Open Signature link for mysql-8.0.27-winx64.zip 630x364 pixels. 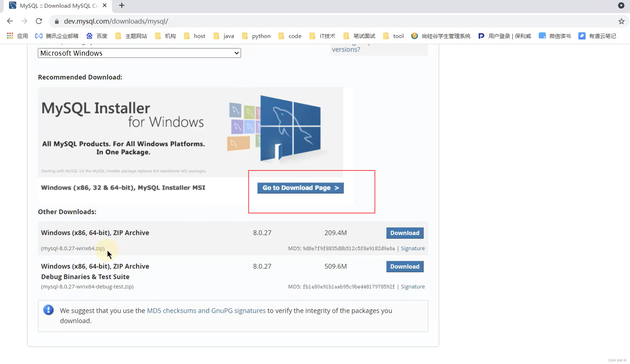point(413,248)
